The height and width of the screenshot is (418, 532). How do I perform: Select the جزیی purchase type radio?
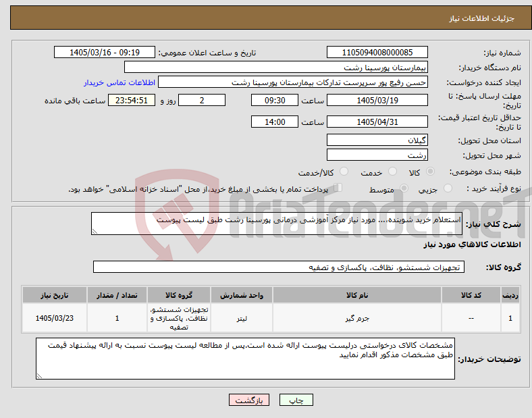pos(448,188)
